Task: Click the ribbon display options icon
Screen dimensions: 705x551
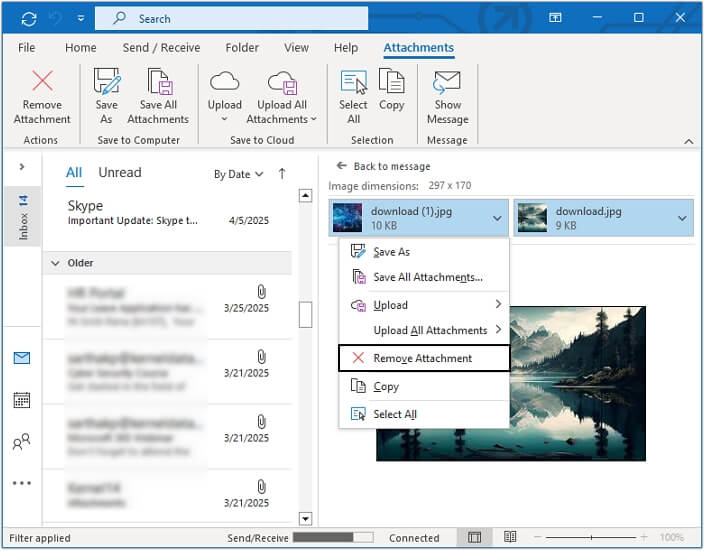Action: tap(555, 18)
